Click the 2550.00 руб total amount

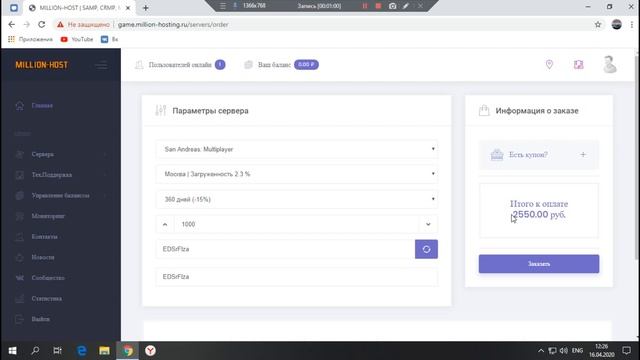(x=539, y=214)
